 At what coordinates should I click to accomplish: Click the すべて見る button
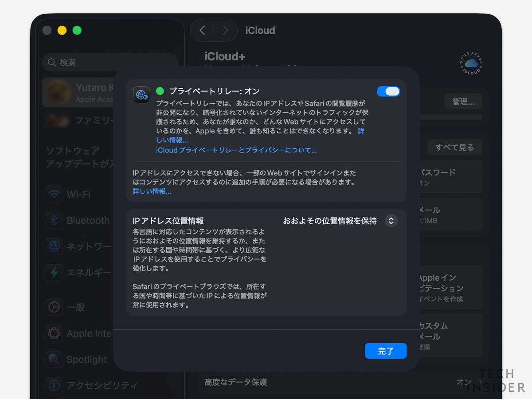coord(454,147)
